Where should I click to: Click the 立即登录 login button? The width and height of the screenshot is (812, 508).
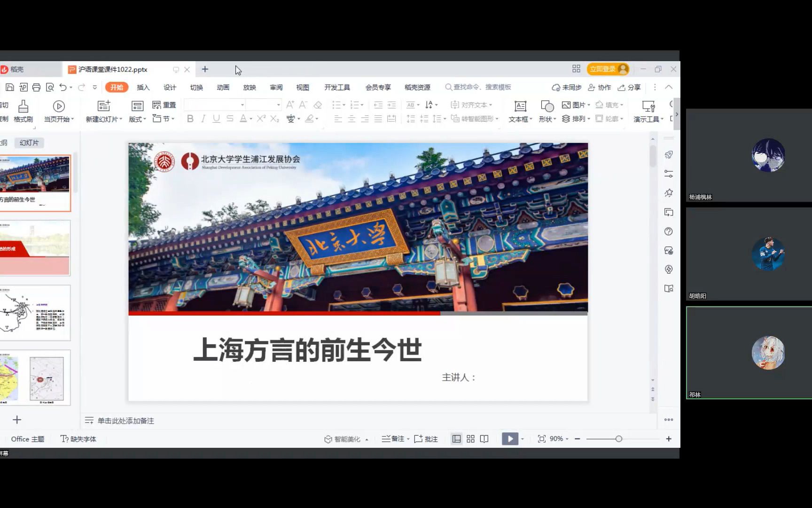tap(608, 69)
